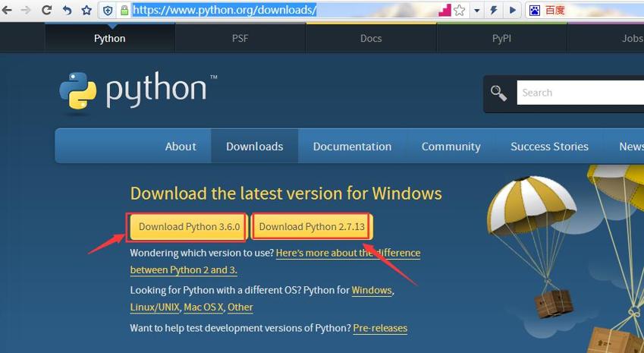
Task: Expand the address bar dropdown arrow
Action: [477, 11]
